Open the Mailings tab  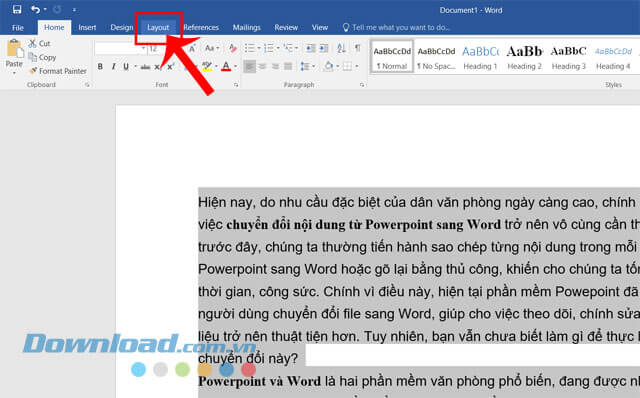247,27
